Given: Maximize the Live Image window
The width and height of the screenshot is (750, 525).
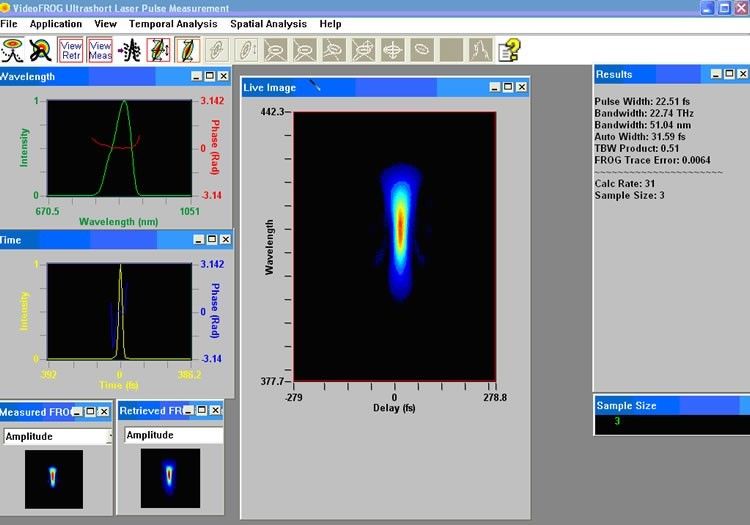Looking at the screenshot, I should tap(508, 87).
